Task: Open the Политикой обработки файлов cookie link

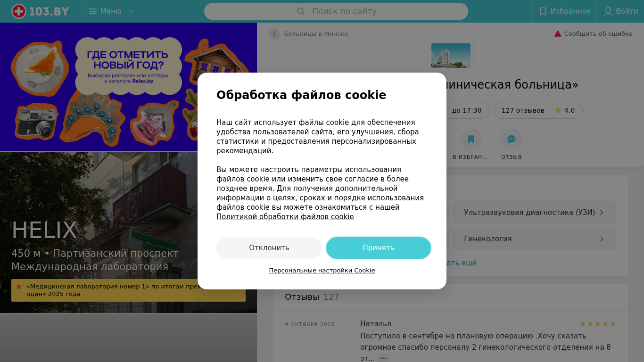Action: 285,217
